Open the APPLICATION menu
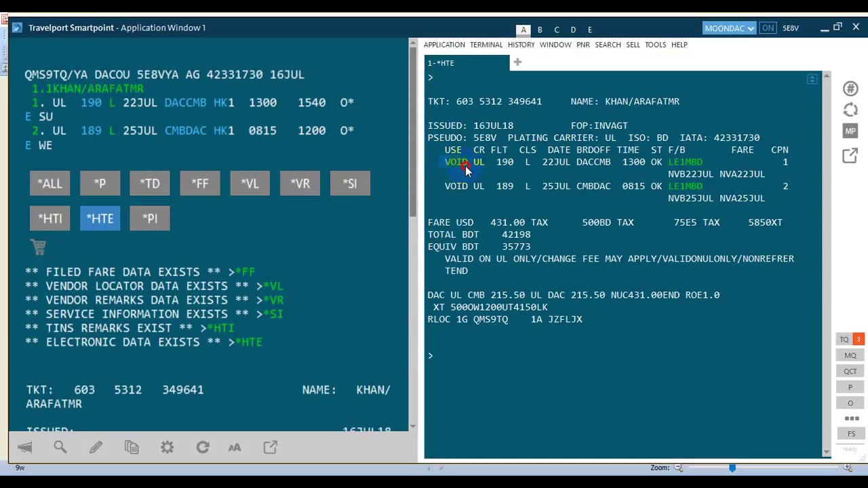 pos(444,45)
